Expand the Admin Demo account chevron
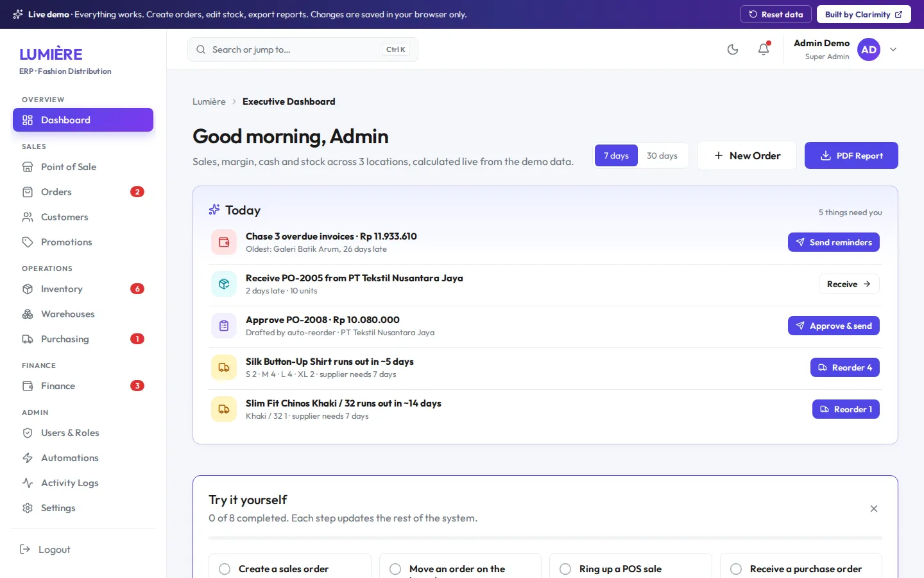The height and width of the screenshot is (578, 924). [893, 49]
